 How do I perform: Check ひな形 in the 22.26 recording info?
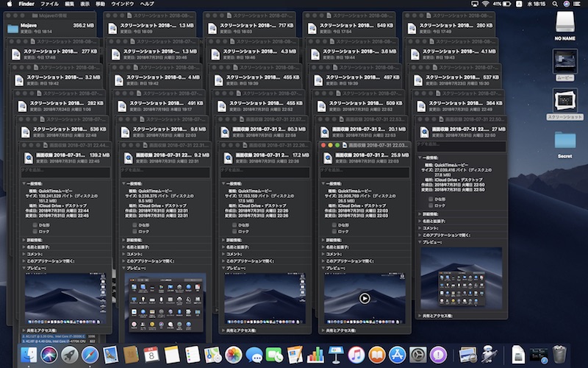click(234, 225)
